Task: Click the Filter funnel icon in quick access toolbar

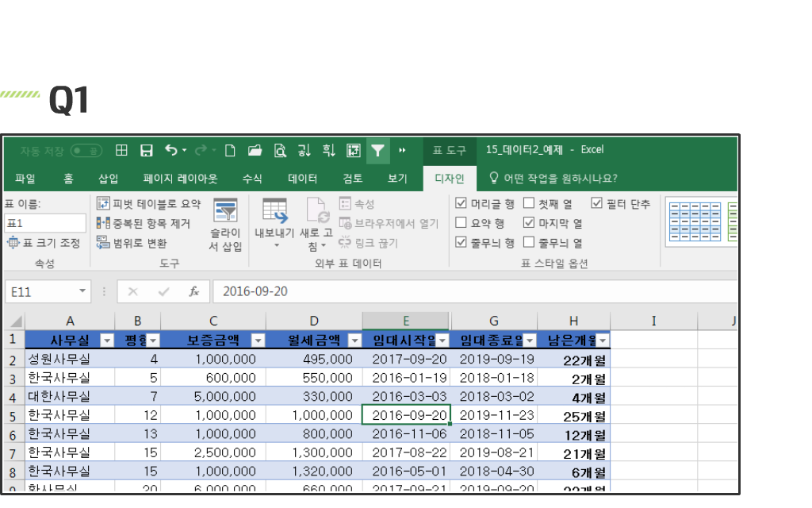Action: pos(377,150)
